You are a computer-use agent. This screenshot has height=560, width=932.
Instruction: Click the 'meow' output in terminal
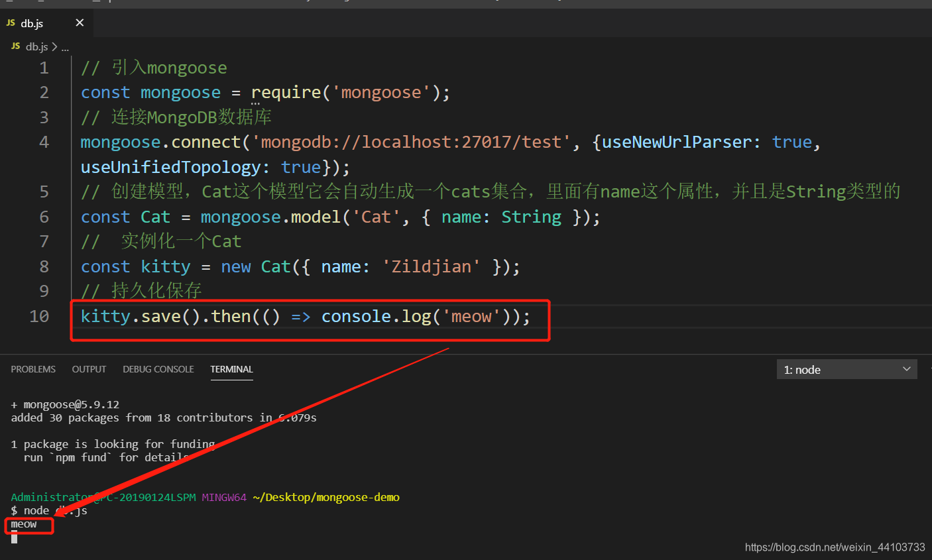[24, 524]
